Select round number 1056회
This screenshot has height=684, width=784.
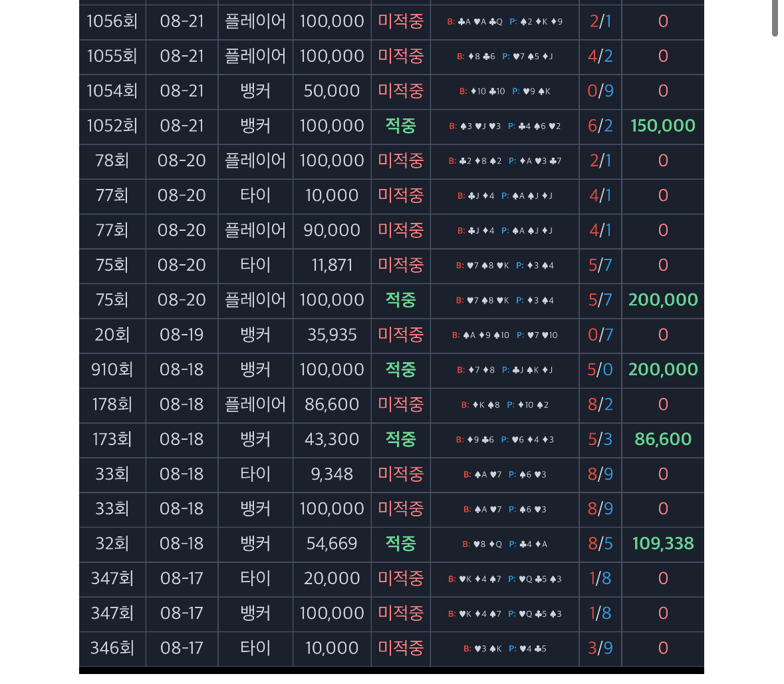(112, 21)
